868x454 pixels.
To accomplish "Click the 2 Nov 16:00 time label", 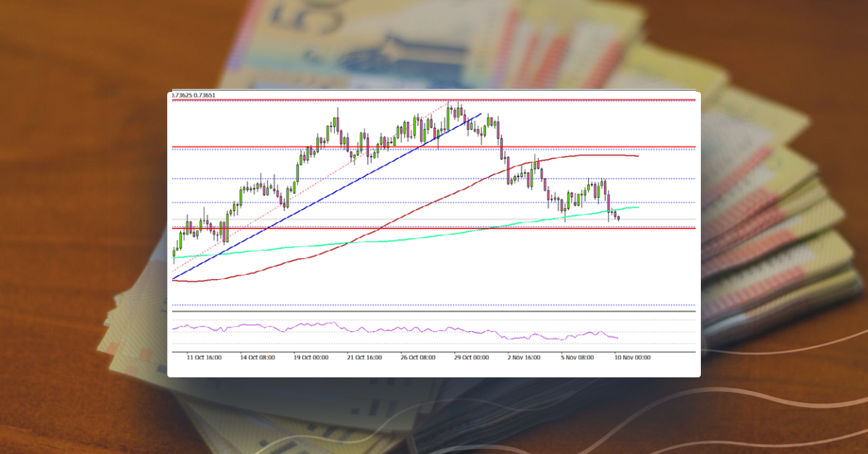I will pos(525,356).
